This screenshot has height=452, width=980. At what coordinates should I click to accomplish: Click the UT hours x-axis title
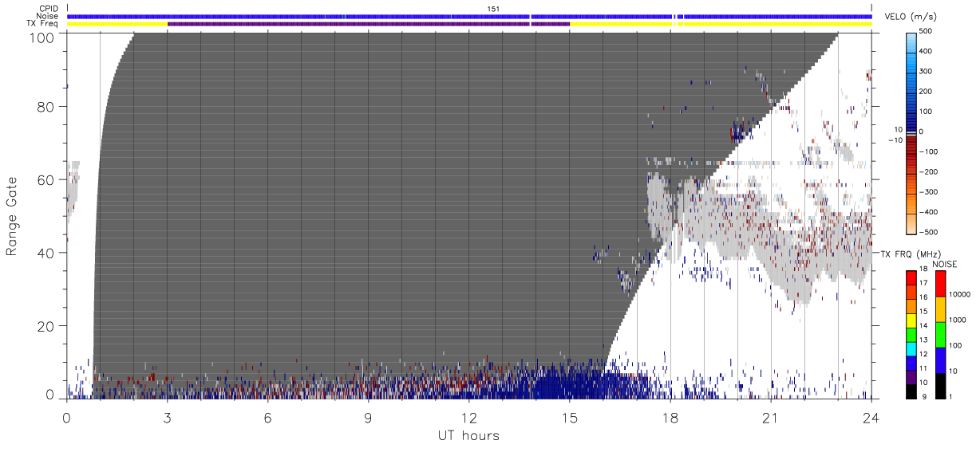(468, 435)
